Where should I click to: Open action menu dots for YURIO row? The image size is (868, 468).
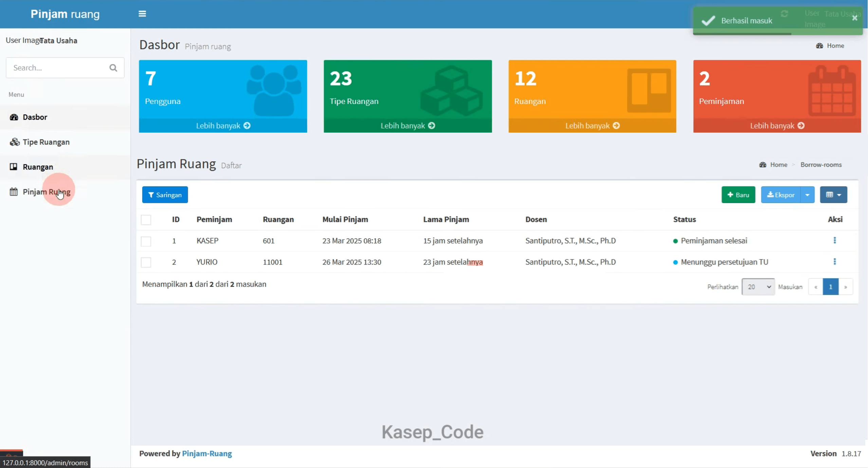click(835, 261)
